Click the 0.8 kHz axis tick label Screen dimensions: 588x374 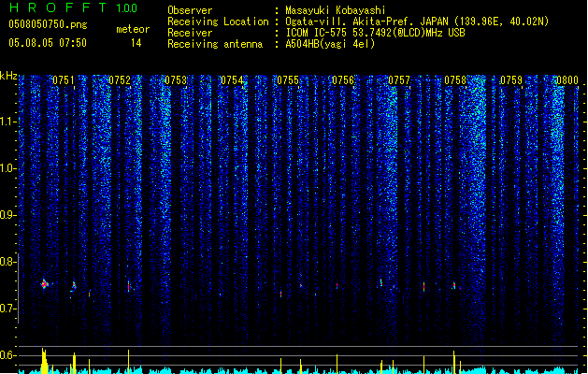[x=8, y=262]
